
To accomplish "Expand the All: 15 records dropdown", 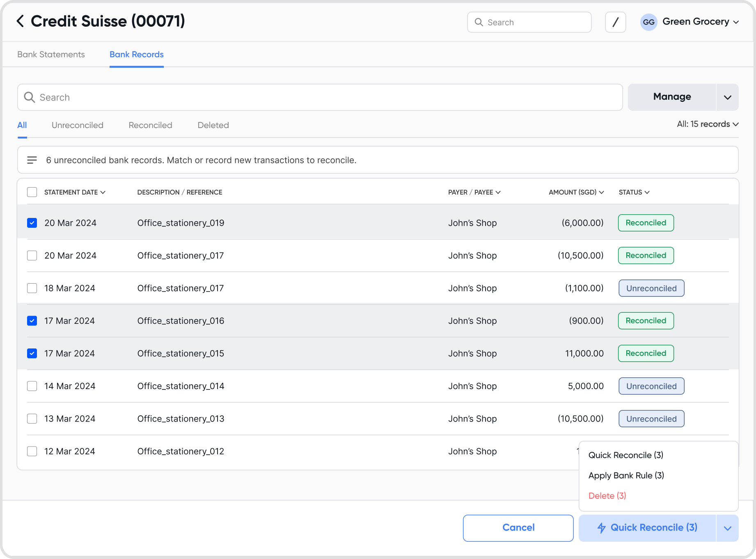I will (708, 124).
